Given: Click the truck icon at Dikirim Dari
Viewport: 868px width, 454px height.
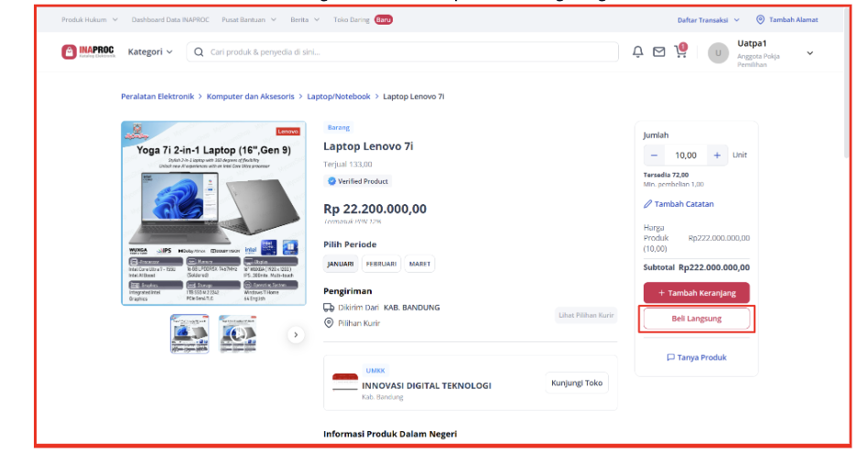Looking at the screenshot, I should pyautogui.click(x=329, y=308).
